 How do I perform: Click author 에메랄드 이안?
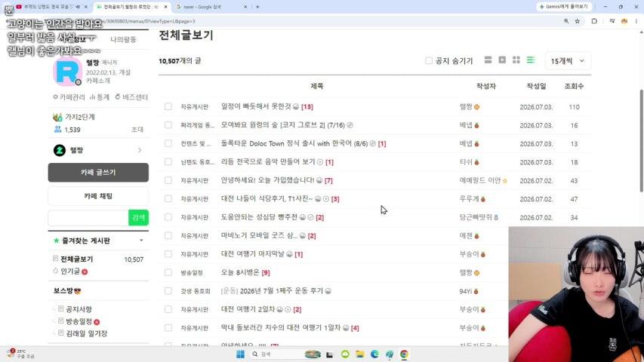[x=479, y=180]
